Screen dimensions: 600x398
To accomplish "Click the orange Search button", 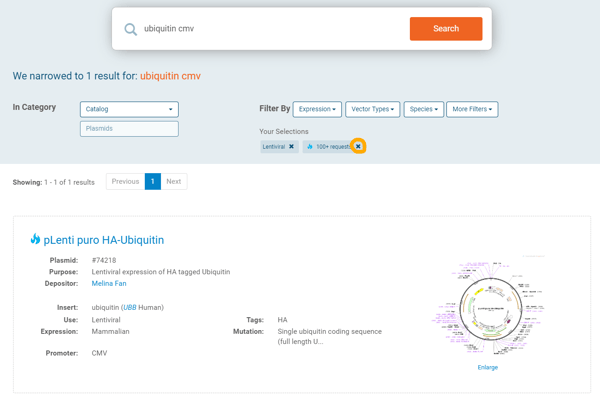I will 446,29.
